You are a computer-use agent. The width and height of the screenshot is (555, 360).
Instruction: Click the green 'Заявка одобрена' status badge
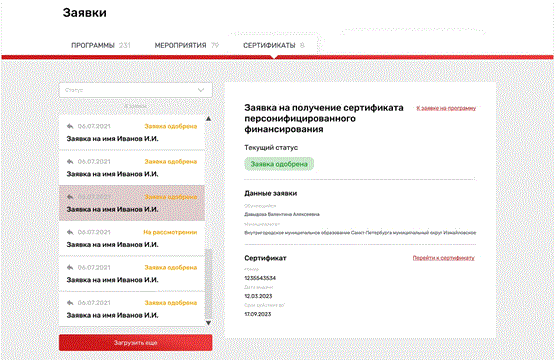point(279,164)
